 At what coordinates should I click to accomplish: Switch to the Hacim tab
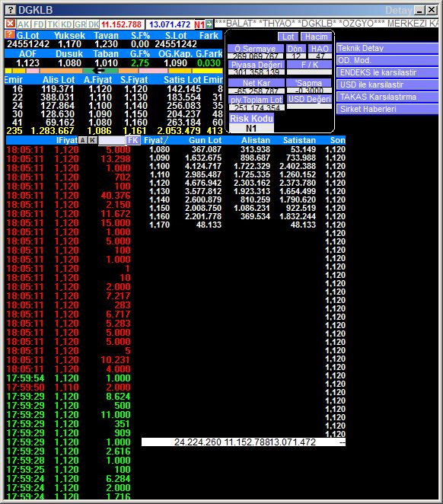(x=317, y=37)
